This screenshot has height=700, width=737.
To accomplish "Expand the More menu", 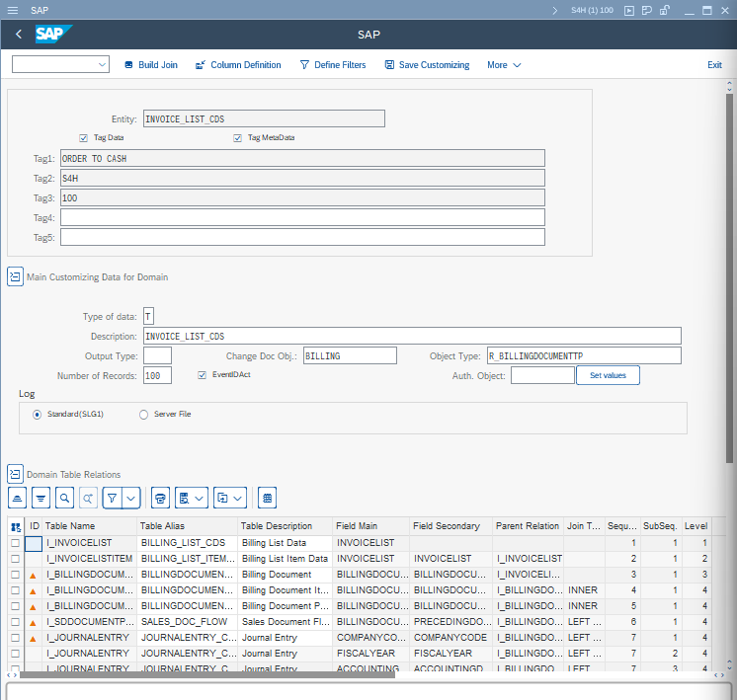I will tap(504, 65).
